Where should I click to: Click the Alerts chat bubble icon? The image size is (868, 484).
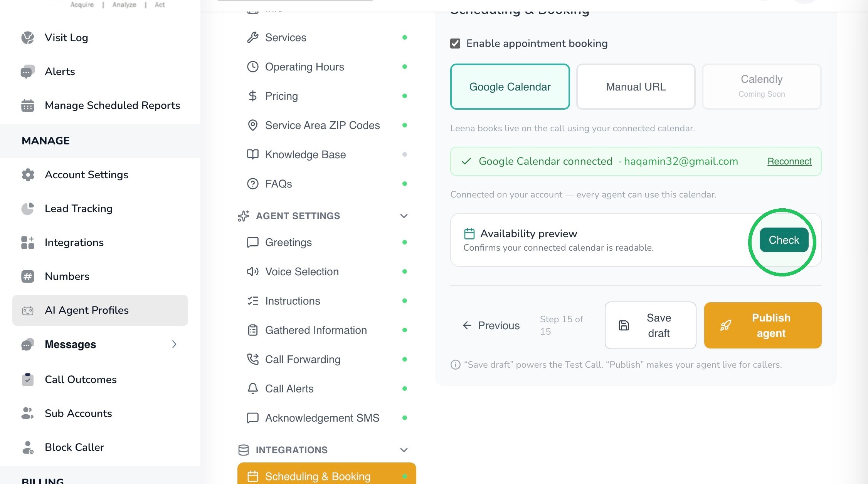28,72
